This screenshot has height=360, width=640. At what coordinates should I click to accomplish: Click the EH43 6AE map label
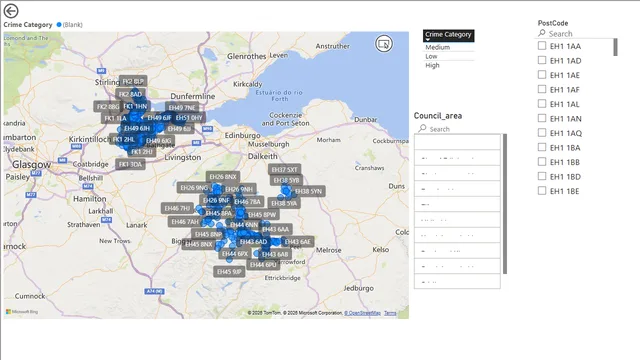tap(298, 242)
